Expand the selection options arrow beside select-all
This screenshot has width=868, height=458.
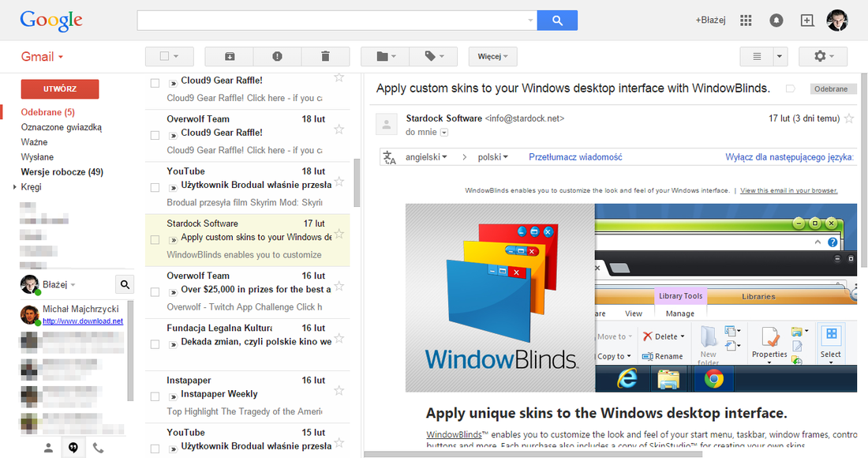176,57
